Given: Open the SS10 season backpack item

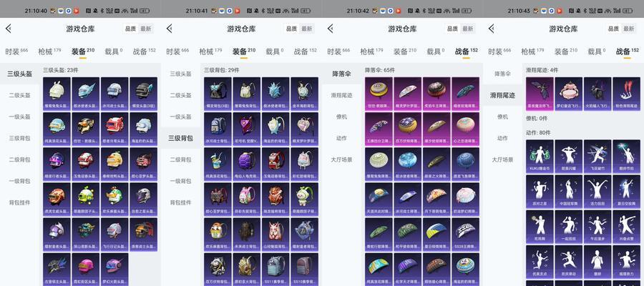Looking at the screenshot, I should 305,269.
